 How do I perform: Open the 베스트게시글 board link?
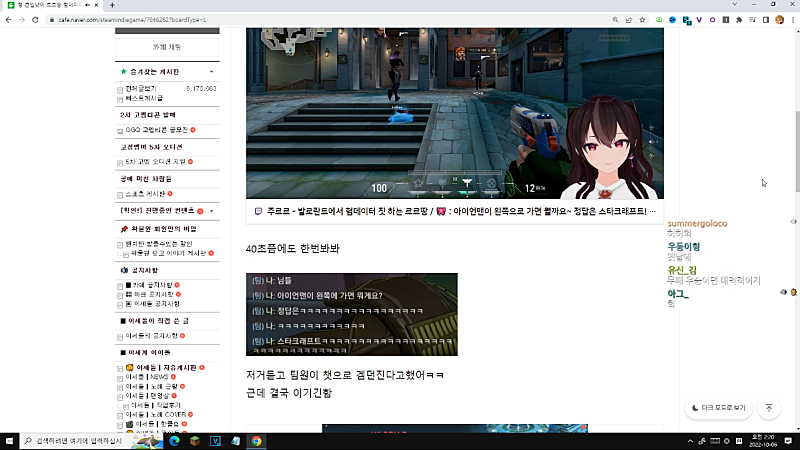[x=144, y=98]
